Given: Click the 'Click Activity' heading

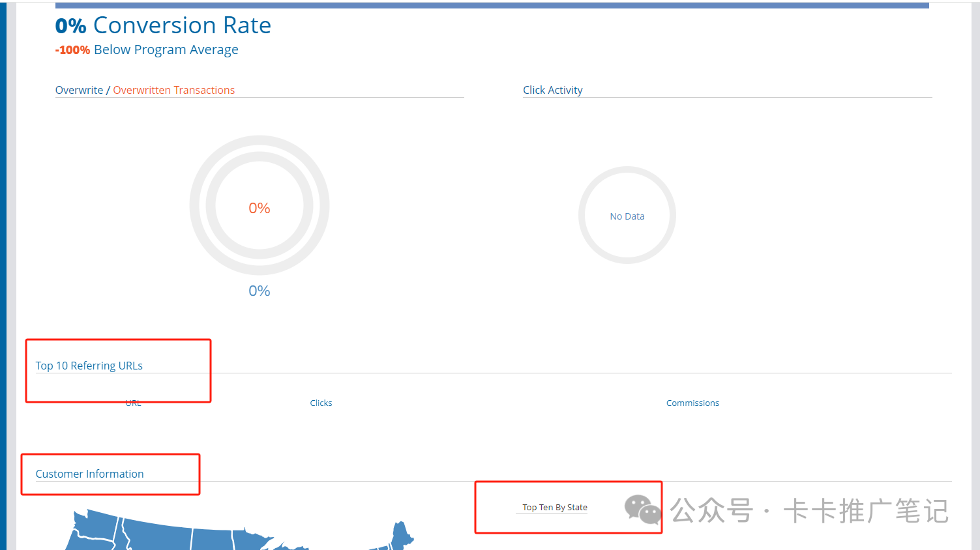Looking at the screenshot, I should (553, 90).
